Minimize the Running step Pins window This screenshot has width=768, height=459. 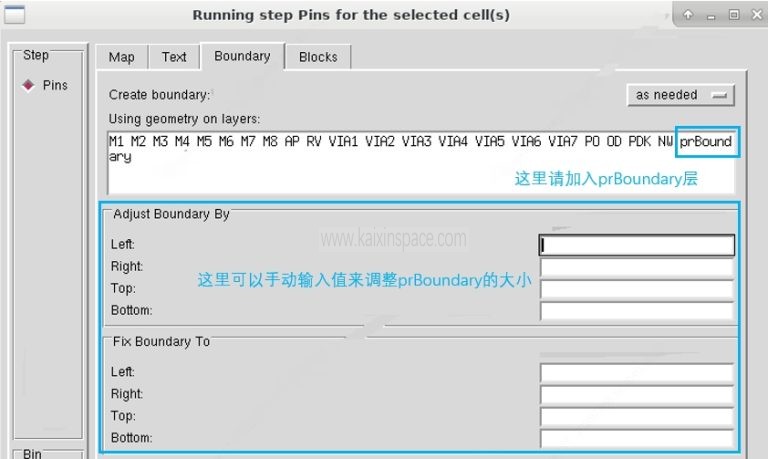point(711,15)
